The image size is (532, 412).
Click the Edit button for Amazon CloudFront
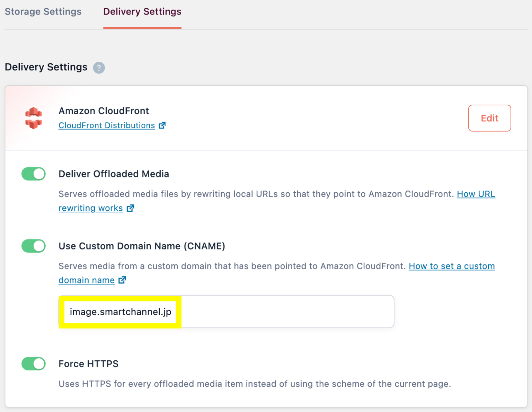(489, 118)
